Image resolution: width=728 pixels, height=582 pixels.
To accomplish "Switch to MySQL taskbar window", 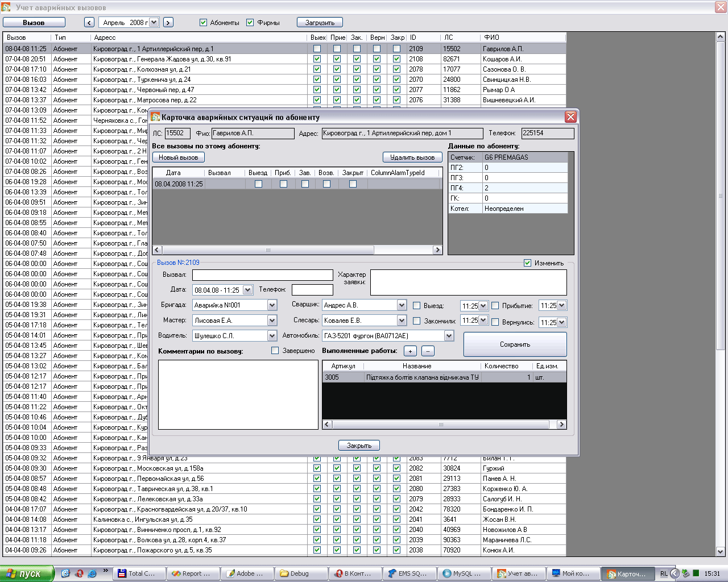I will [465, 573].
